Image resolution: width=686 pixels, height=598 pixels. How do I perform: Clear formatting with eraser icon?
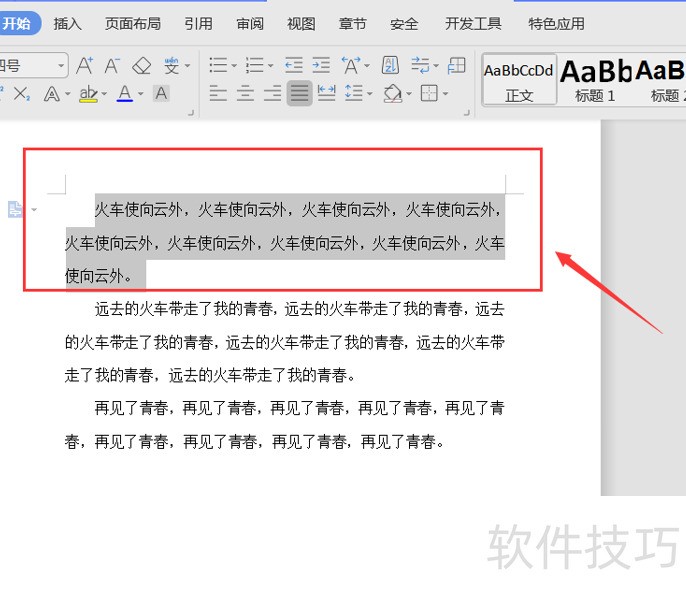point(141,66)
